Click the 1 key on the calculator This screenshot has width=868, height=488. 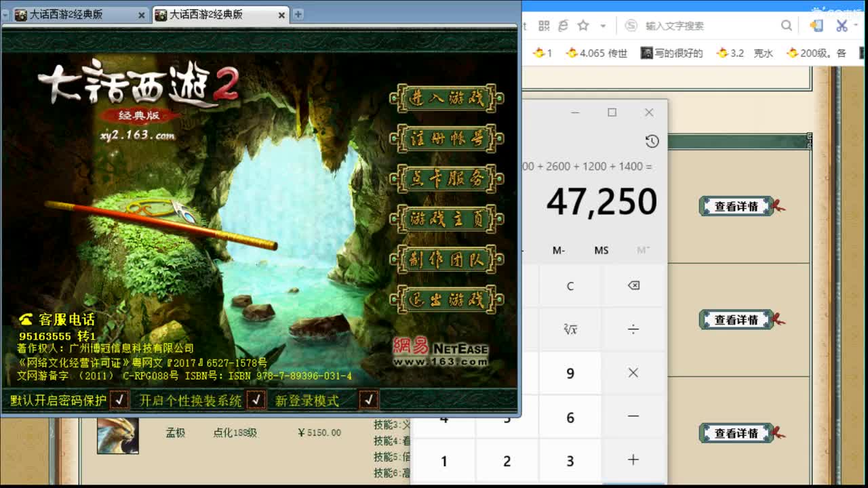[x=443, y=461]
